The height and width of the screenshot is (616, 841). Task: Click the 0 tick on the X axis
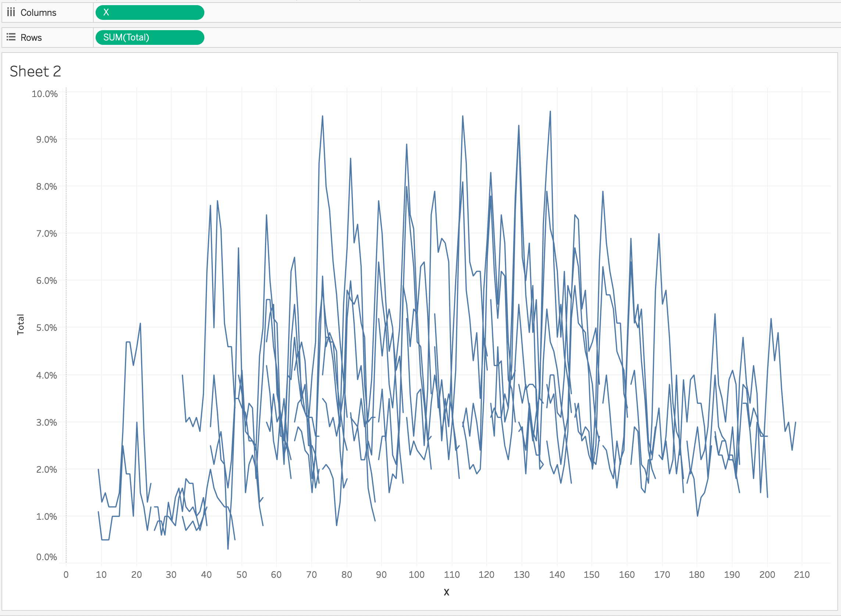click(x=66, y=574)
